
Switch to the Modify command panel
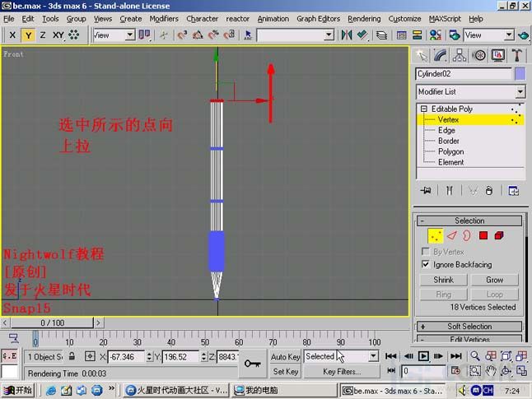coord(440,55)
